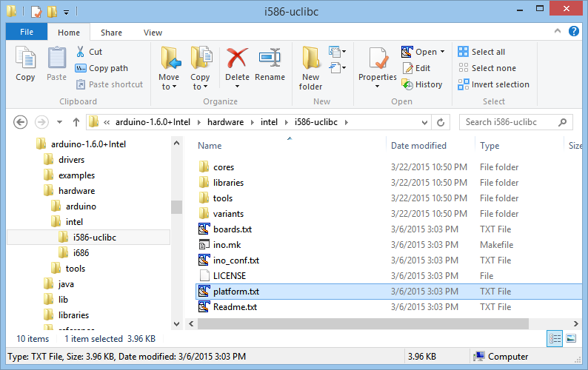Viewport: 588px width, 370px height.
Task: Select arduino folder in navigation tree
Action: [x=81, y=206]
